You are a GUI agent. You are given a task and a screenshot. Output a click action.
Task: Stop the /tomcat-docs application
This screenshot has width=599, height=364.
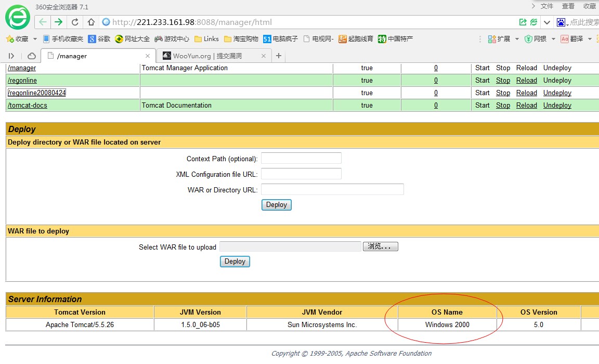(503, 106)
